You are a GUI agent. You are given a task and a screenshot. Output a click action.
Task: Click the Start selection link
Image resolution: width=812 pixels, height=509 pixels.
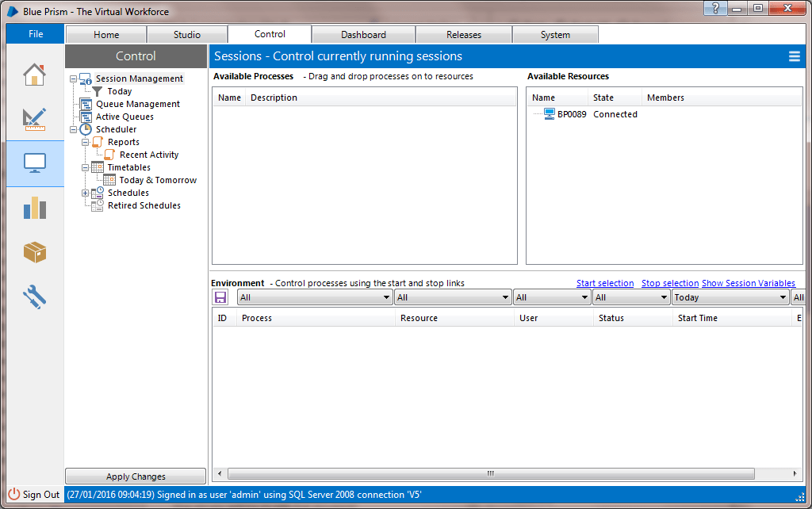point(605,283)
